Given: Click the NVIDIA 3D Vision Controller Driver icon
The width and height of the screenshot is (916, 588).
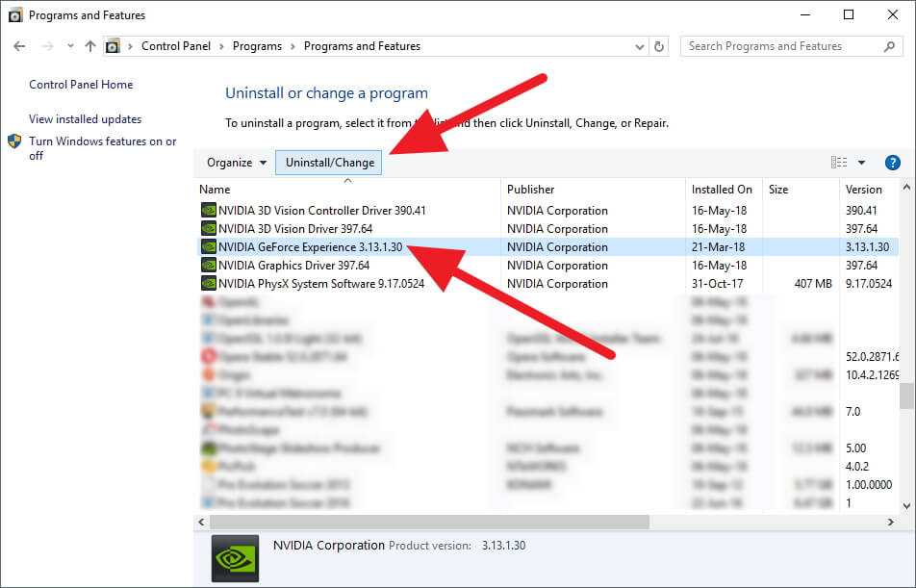Looking at the screenshot, I should (208, 211).
